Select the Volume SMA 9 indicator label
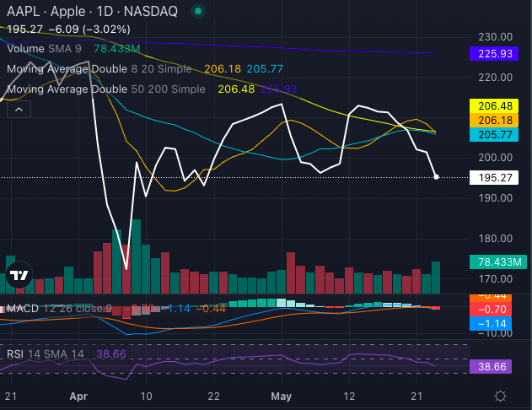 [x=44, y=49]
